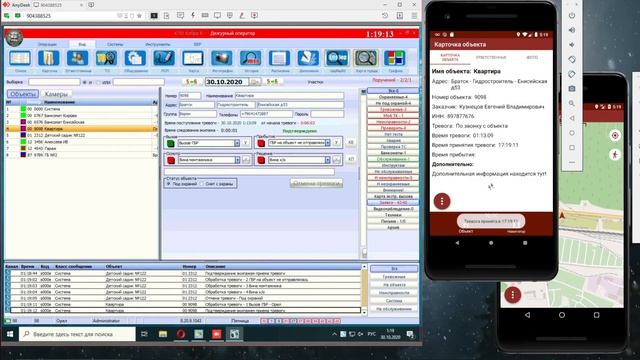Filter by 'Охраняемые-4' button
This screenshot has height=360, width=640.
[x=393, y=97]
